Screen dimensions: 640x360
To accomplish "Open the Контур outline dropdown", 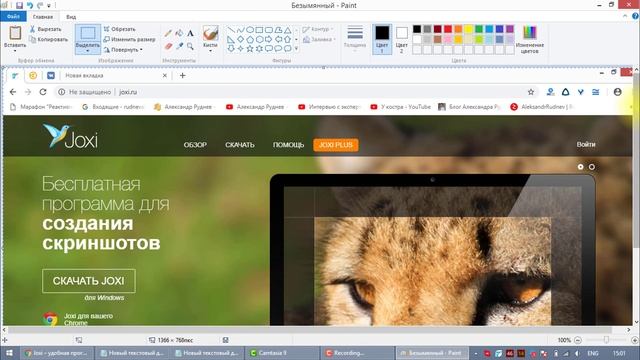I will tap(318, 29).
